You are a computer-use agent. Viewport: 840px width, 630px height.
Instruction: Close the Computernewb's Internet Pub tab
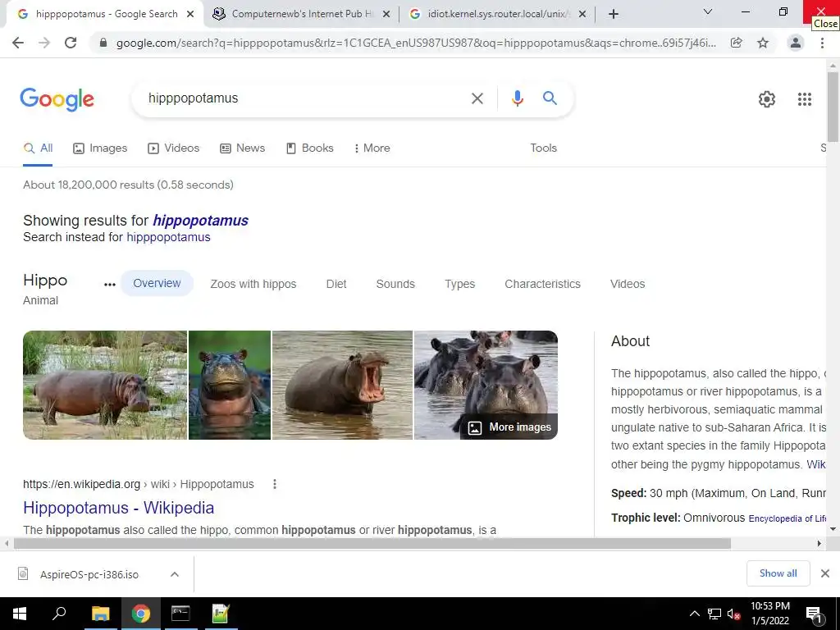coord(386,14)
